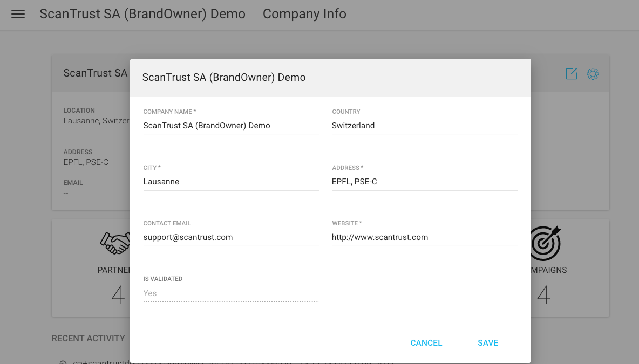
Task: Open the settings gear icon
Action: tap(593, 74)
